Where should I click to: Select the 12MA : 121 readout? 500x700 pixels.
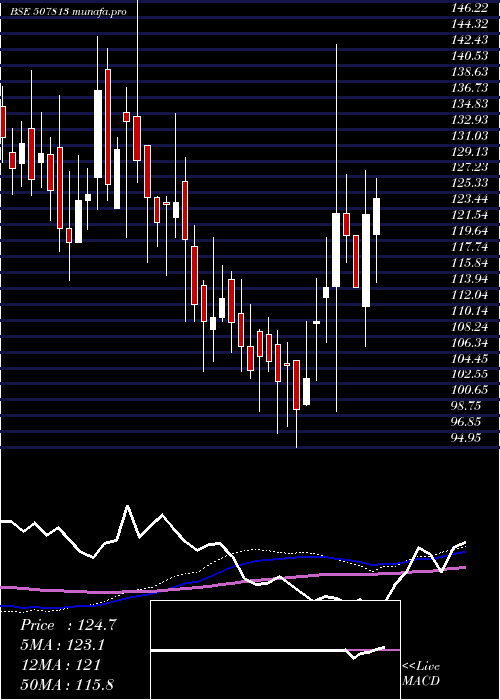(61, 665)
